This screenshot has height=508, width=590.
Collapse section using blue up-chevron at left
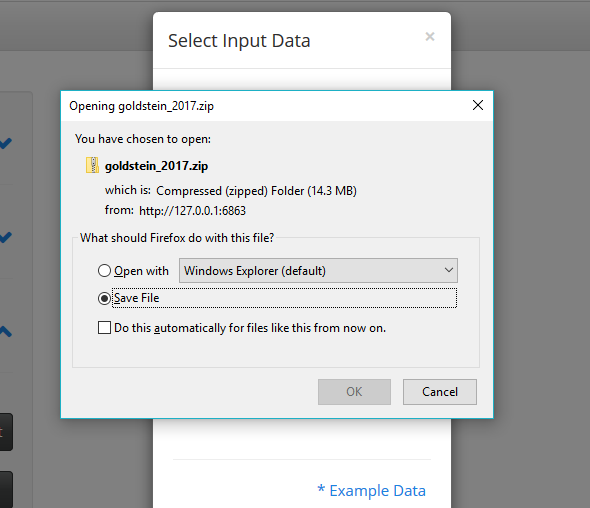pos(6,331)
